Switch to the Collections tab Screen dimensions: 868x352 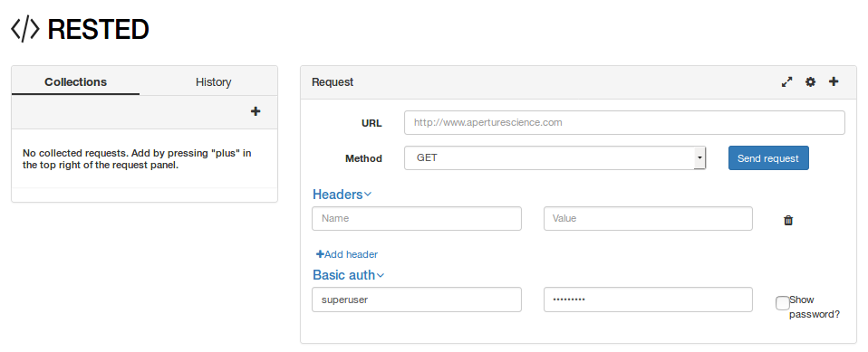click(76, 81)
